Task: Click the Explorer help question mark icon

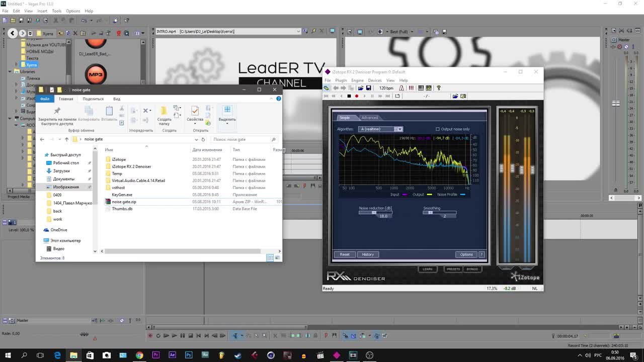Action: (x=278, y=99)
